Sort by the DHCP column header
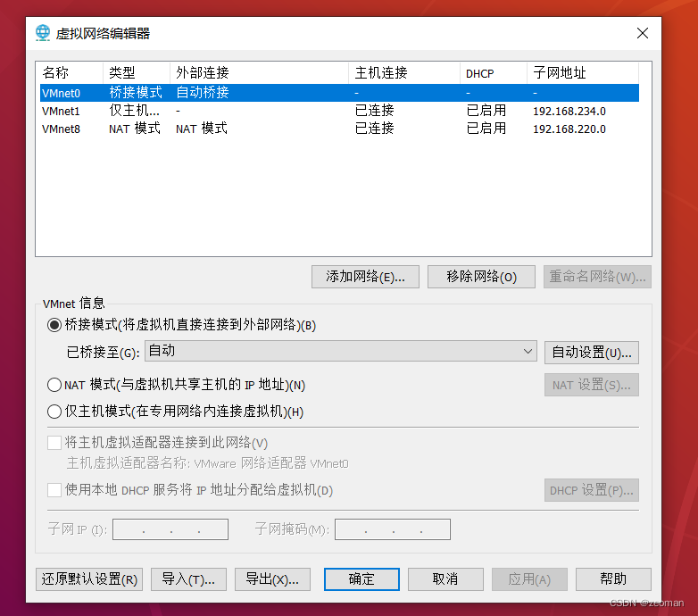This screenshot has width=698, height=616. click(x=494, y=72)
